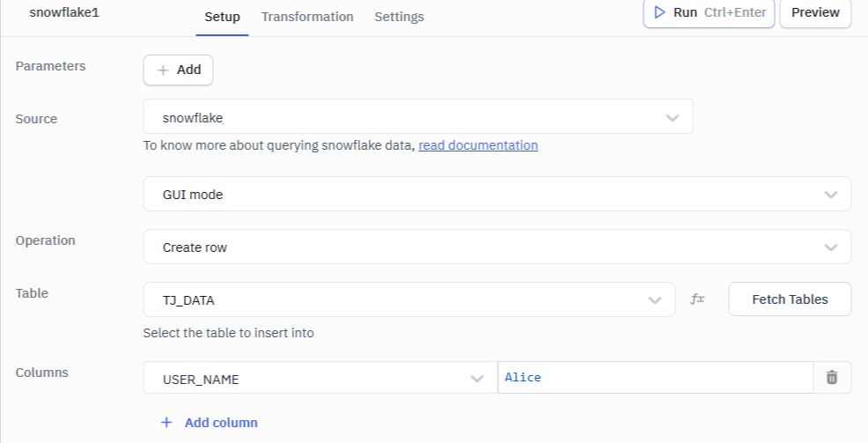Switch to the Setup tab
The width and height of the screenshot is (868, 443).
222,17
